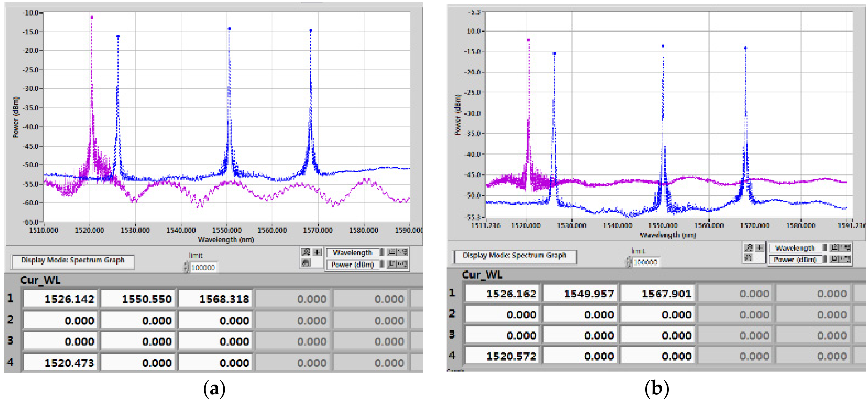Select the 1520.572 cell in right Cur_WL table
This screenshot has width=868, height=402.
[x=502, y=356]
